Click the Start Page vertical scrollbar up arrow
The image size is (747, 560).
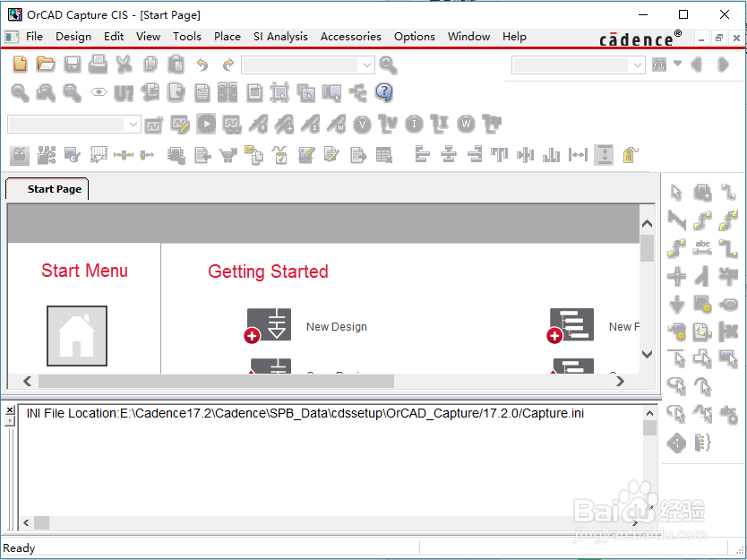tap(647, 223)
